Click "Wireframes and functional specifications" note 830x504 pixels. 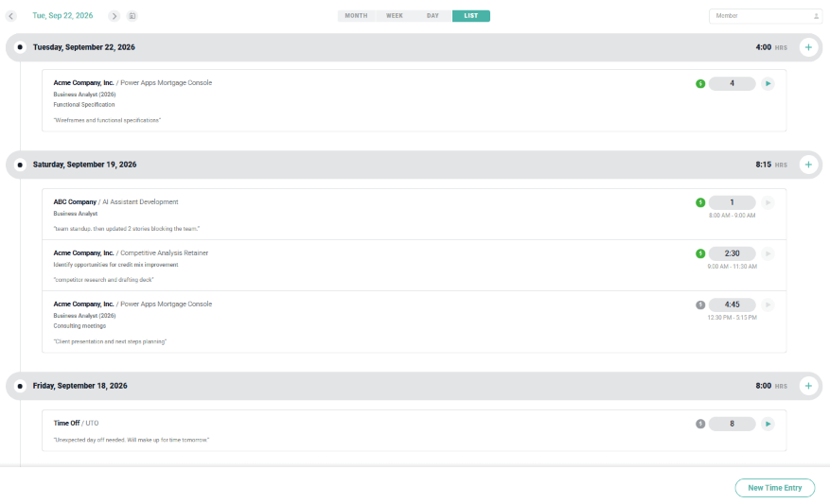[107, 121]
